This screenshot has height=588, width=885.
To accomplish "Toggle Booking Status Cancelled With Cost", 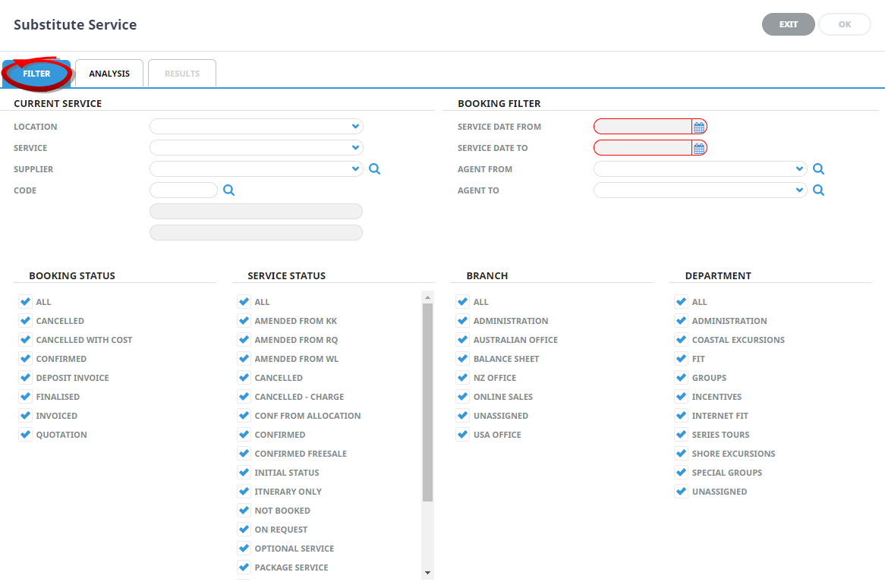I will coord(25,339).
